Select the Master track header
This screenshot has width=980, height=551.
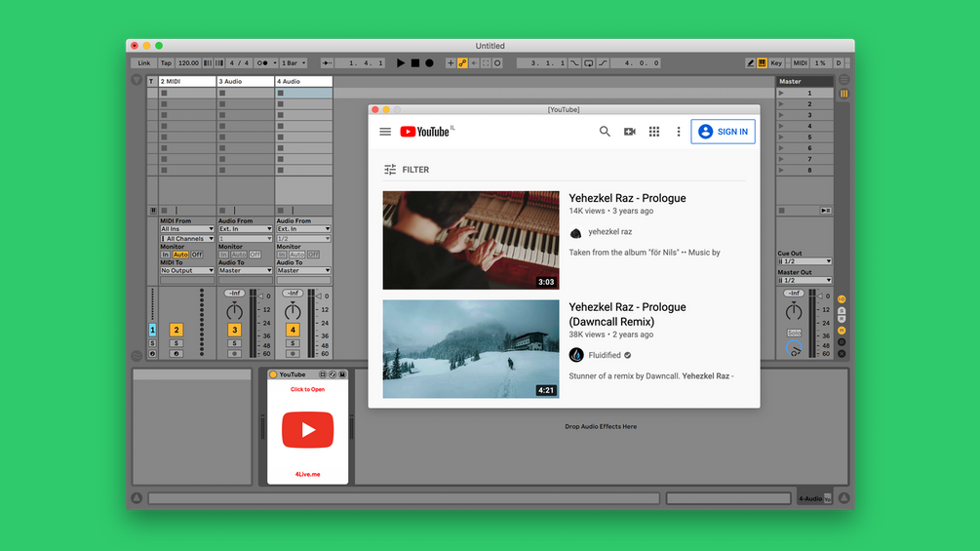(804, 81)
